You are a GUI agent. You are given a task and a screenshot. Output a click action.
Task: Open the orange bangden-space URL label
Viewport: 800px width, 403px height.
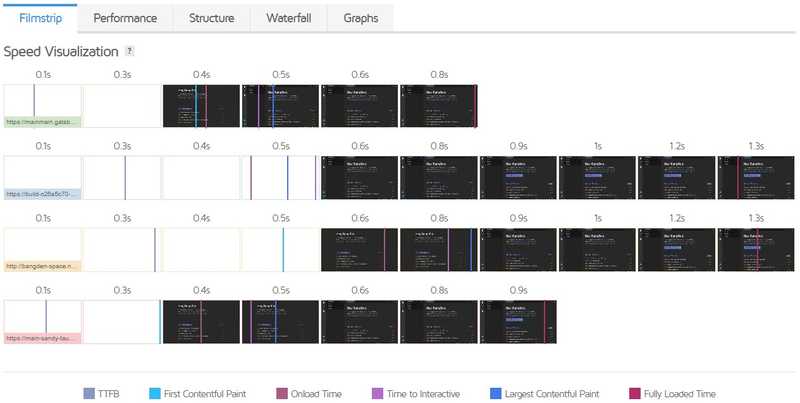point(42,266)
